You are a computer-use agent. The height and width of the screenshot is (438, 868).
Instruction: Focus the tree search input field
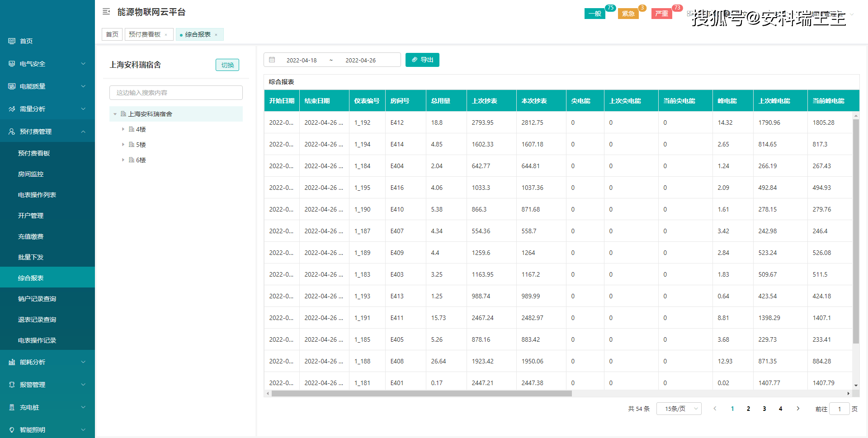pyautogui.click(x=176, y=93)
